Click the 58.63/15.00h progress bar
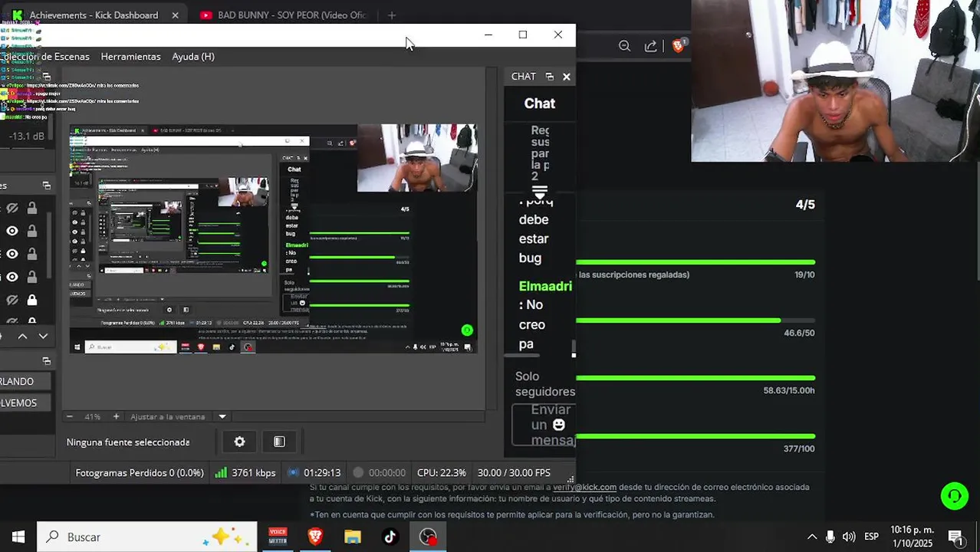Screen dimensions: 980x552 pos(696,378)
